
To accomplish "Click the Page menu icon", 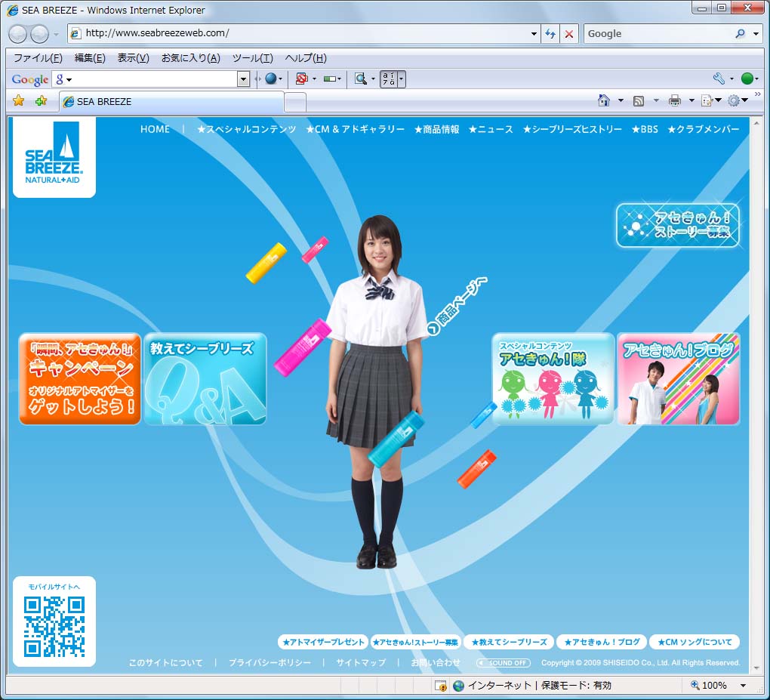I will coord(707,101).
